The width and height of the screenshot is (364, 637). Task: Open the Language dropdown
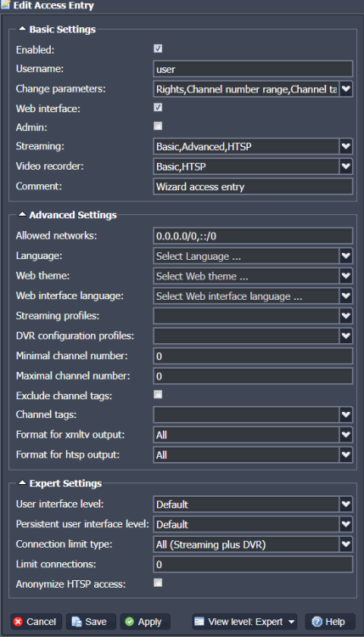(345, 256)
